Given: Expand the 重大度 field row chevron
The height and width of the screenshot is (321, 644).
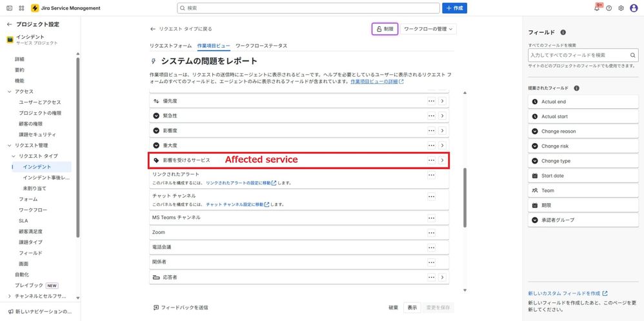Looking at the screenshot, I should 442,145.
